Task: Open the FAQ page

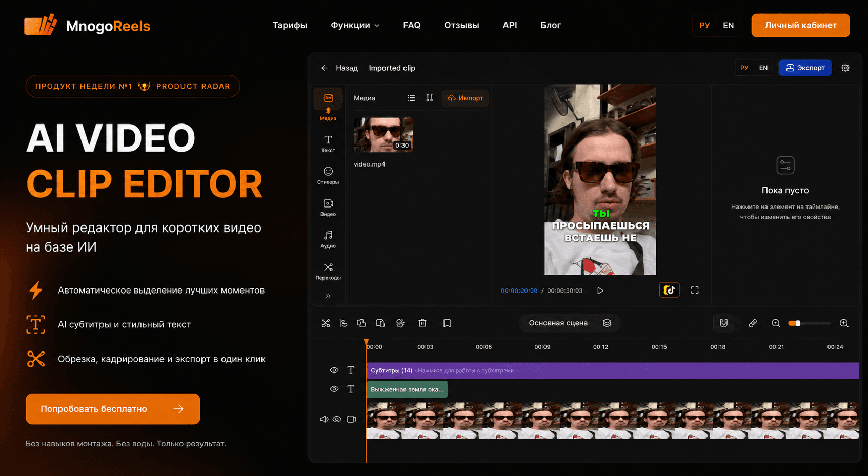Action: click(412, 25)
